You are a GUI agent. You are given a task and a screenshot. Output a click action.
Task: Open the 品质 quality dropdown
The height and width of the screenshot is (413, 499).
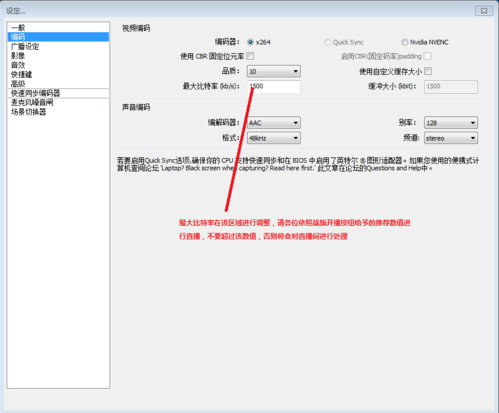point(274,71)
